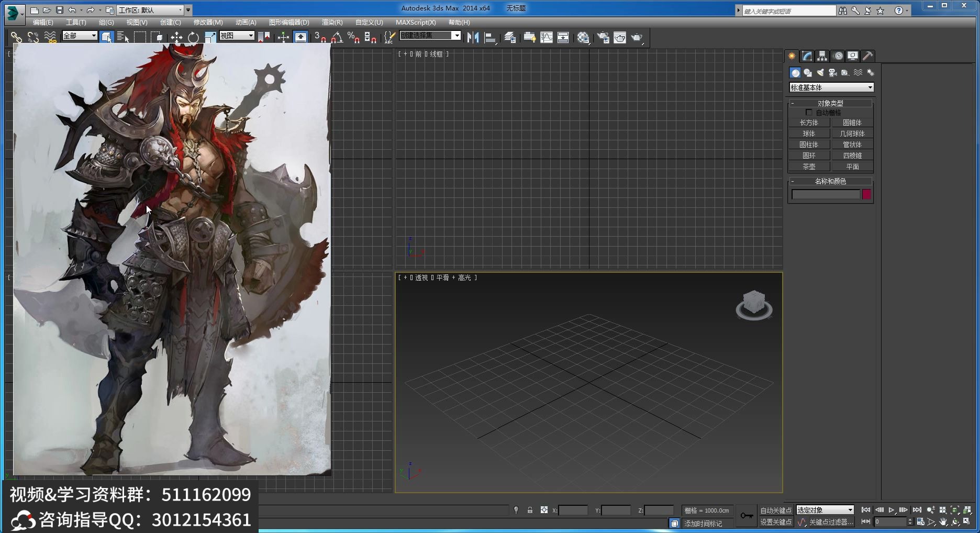Open the 全部 selection filter dropdown
Viewport: 980px width, 533px height.
click(x=80, y=36)
